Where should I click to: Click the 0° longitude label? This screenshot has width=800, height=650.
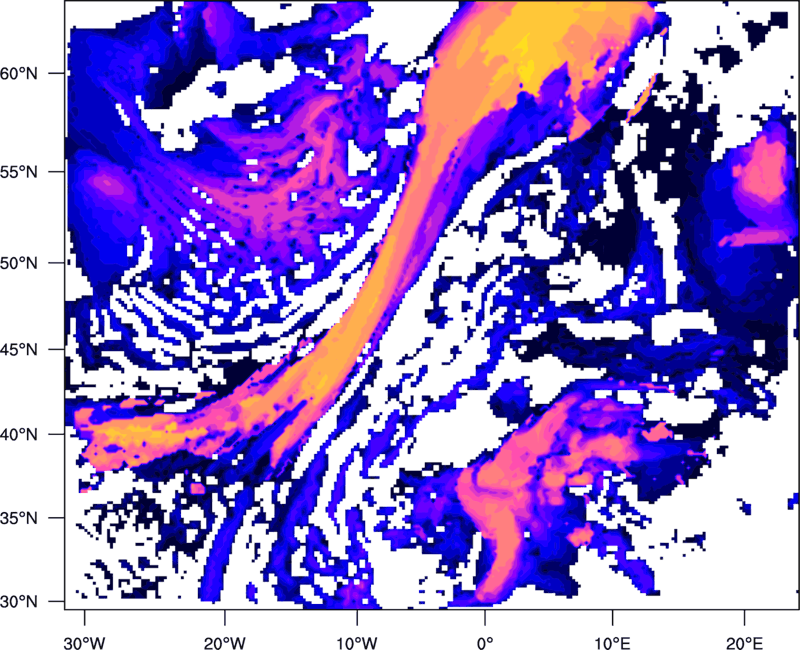pyautogui.click(x=485, y=643)
